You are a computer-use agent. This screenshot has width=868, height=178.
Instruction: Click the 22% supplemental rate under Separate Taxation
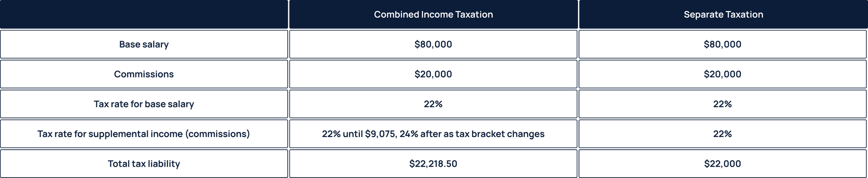pos(723,134)
